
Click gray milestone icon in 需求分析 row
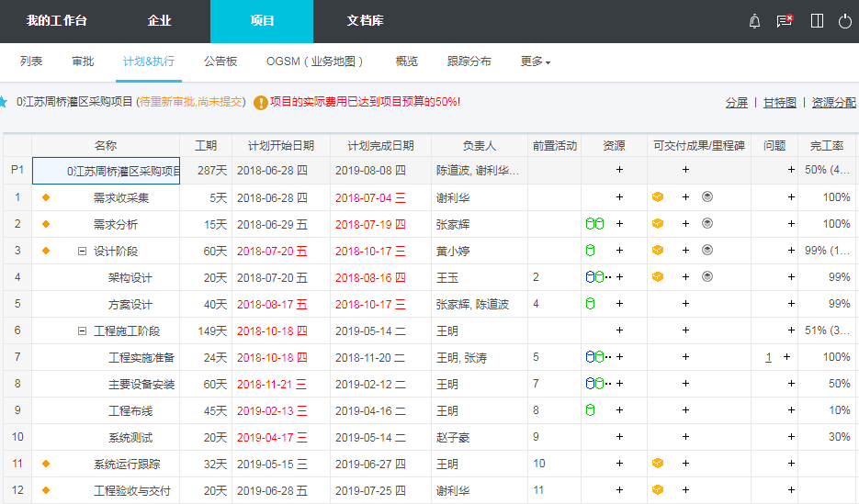click(x=706, y=224)
